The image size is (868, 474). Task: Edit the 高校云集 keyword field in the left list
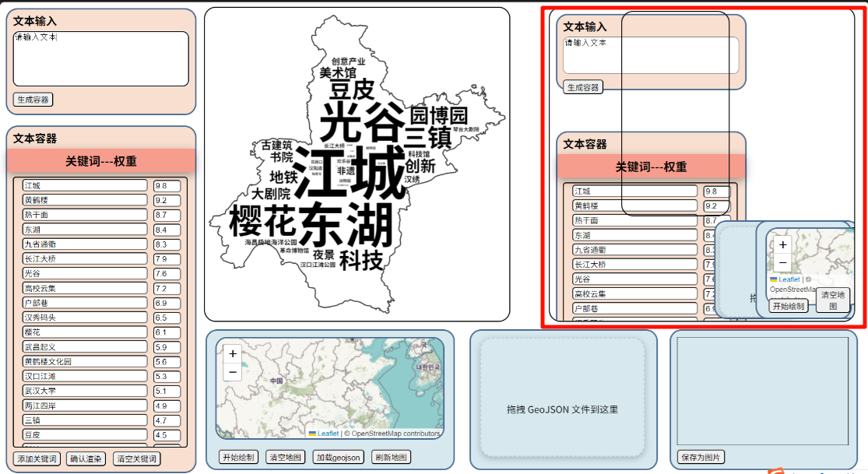[x=85, y=288]
